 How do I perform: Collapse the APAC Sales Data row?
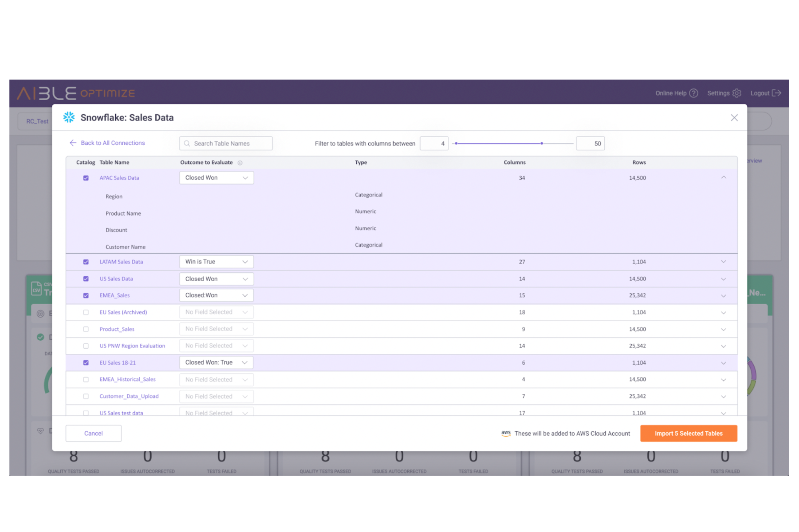click(x=723, y=178)
